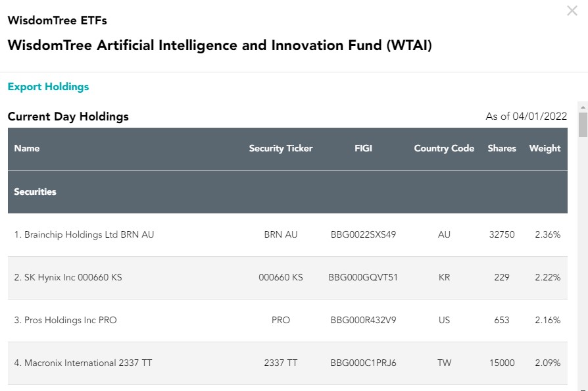Click the scrollbar up arrow
588x391 pixels.
[583, 107]
